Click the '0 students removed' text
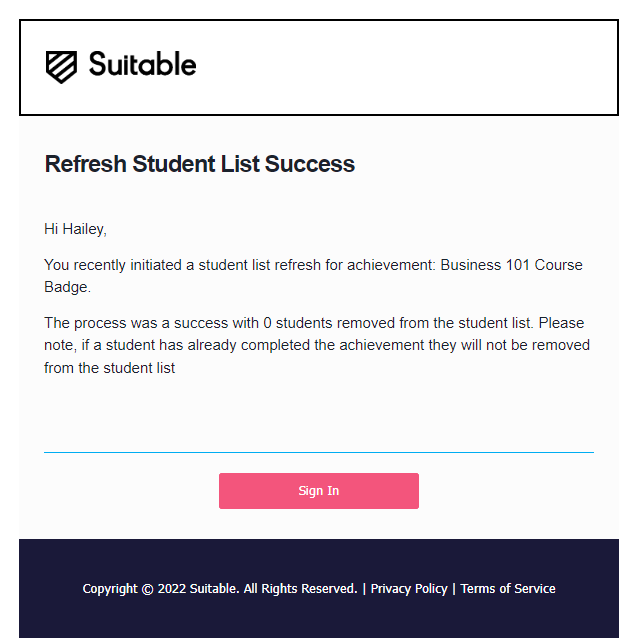Screen dimensions: 633x643 point(329,323)
